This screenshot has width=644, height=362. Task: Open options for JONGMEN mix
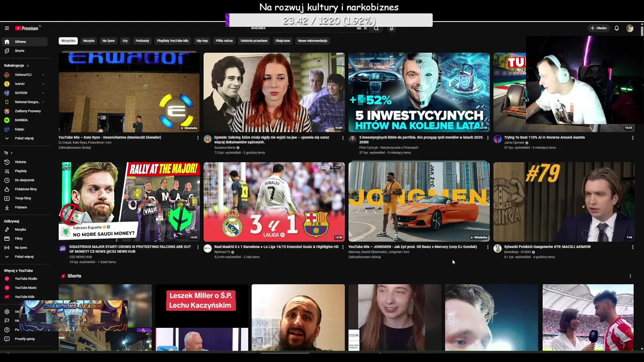pyautogui.click(x=488, y=247)
